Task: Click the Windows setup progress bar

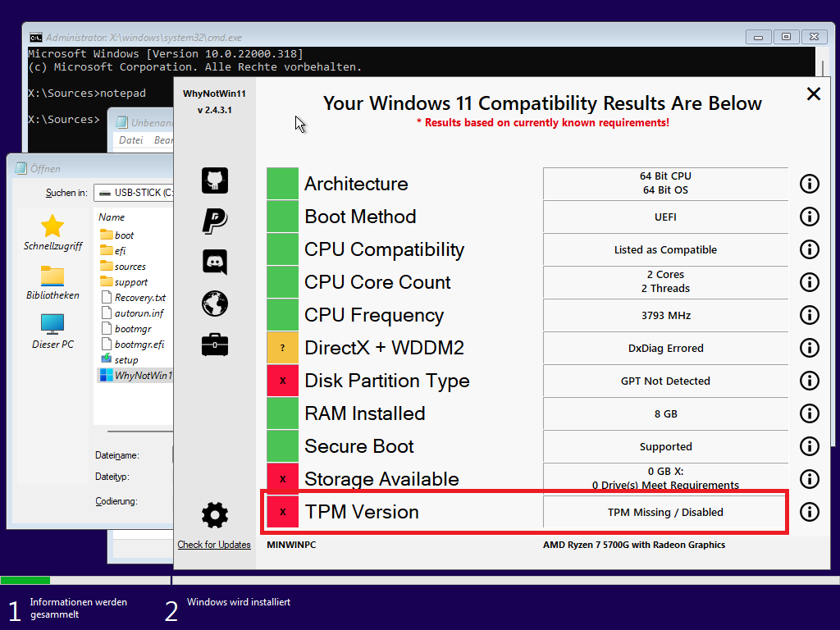Action: coord(420,580)
